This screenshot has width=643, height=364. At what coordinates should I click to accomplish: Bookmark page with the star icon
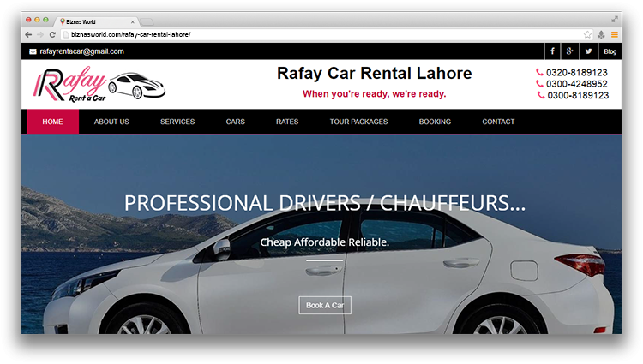pyautogui.click(x=587, y=35)
